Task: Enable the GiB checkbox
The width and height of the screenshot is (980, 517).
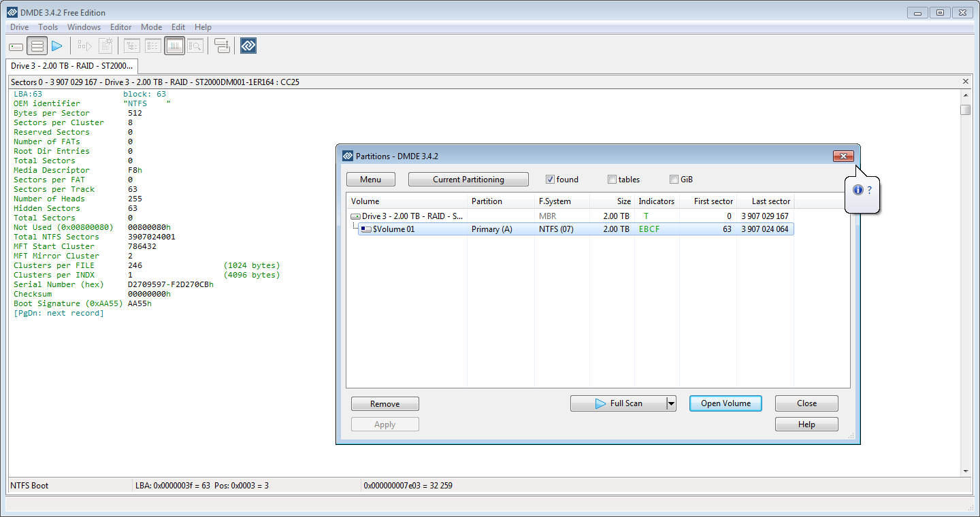Action: (674, 180)
